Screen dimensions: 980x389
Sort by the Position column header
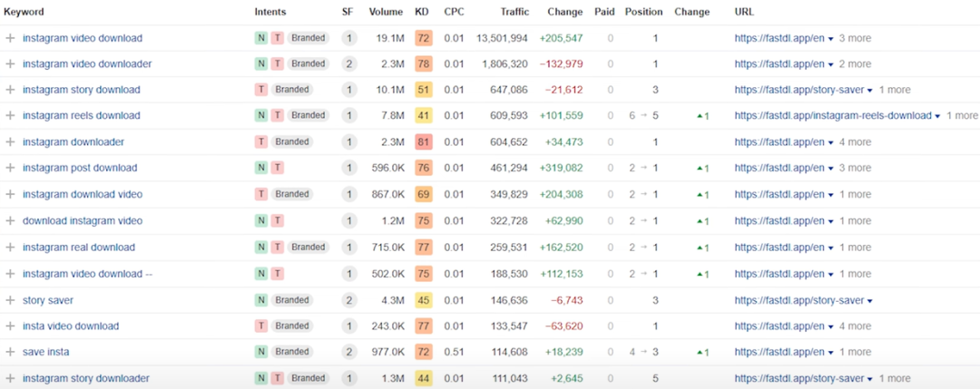coord(643,12)
